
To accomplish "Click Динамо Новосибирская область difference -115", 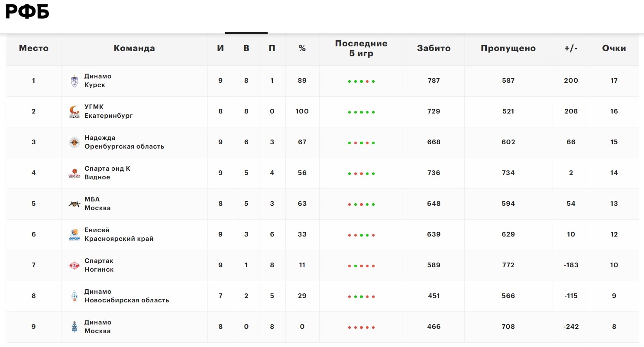I will [571, 296].
